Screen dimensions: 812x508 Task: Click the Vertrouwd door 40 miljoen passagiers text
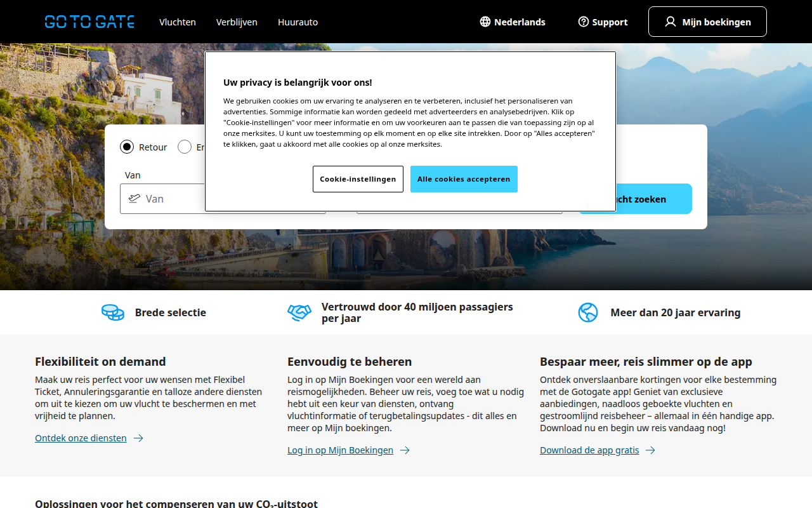[417, 312]
